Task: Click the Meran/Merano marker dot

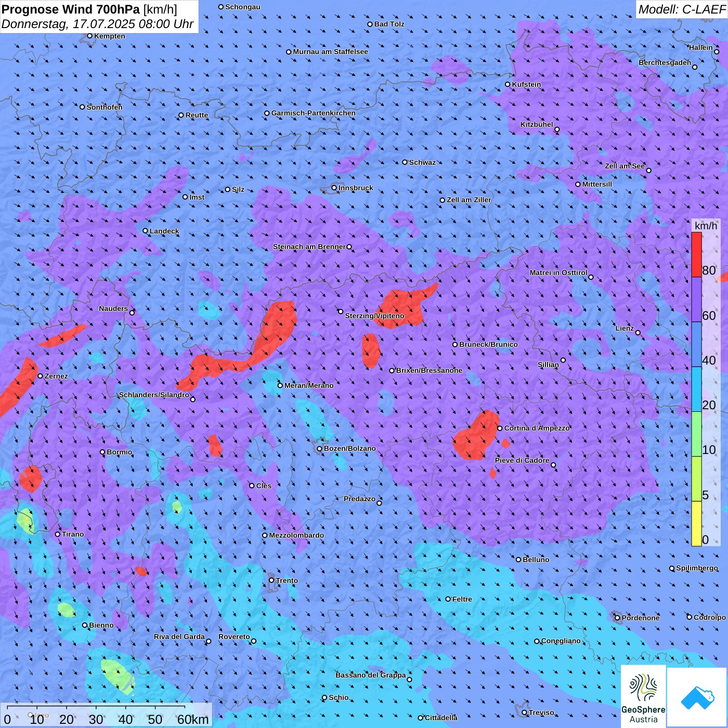Action: click(x=280, y=385)
